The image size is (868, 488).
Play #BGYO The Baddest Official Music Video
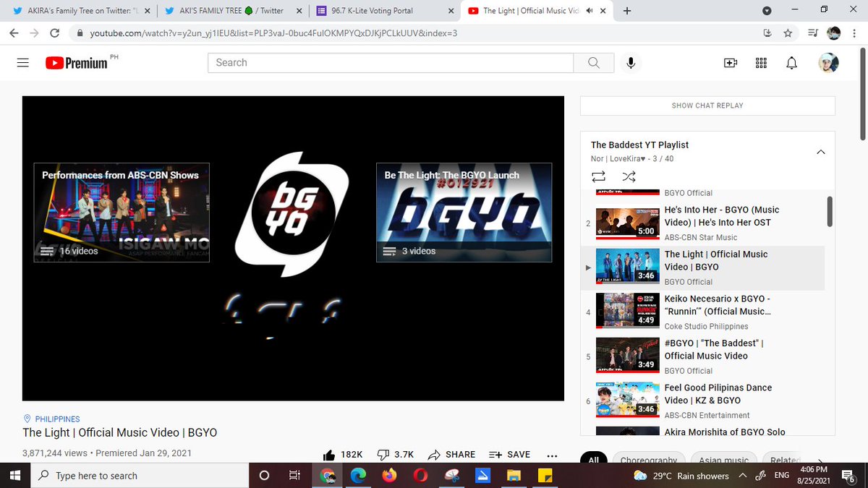(x=704, y=357)
